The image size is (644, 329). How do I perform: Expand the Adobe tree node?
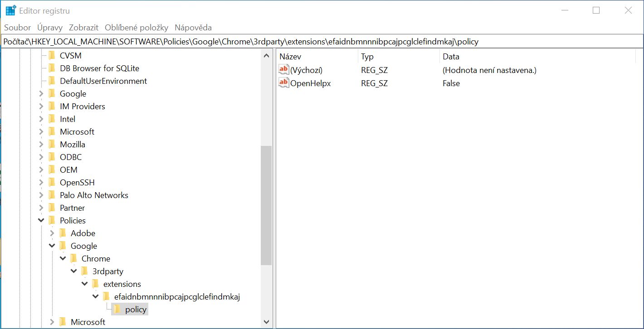tap(51, 233)
